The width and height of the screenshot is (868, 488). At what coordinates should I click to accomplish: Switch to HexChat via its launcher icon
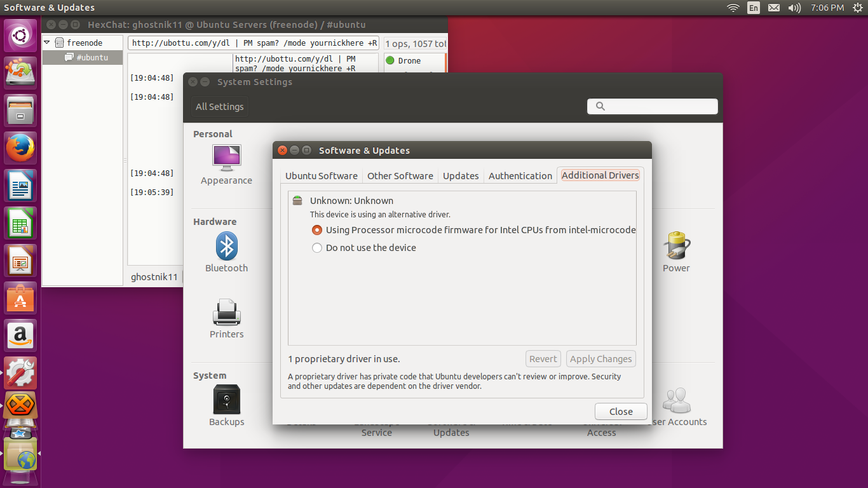tap(21, 405)
